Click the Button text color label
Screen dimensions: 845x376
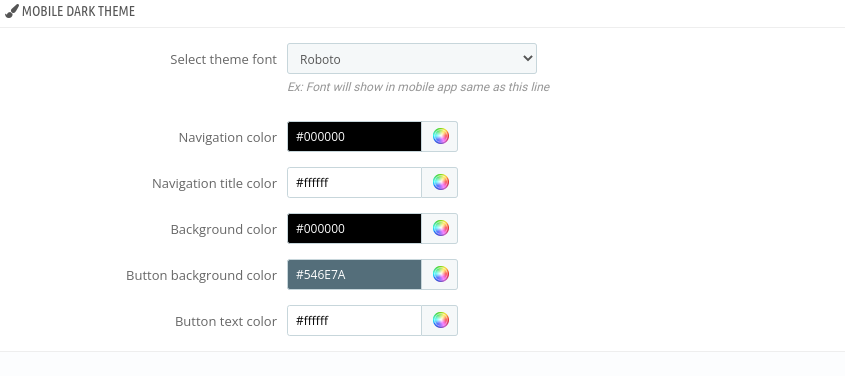(226, 322)
